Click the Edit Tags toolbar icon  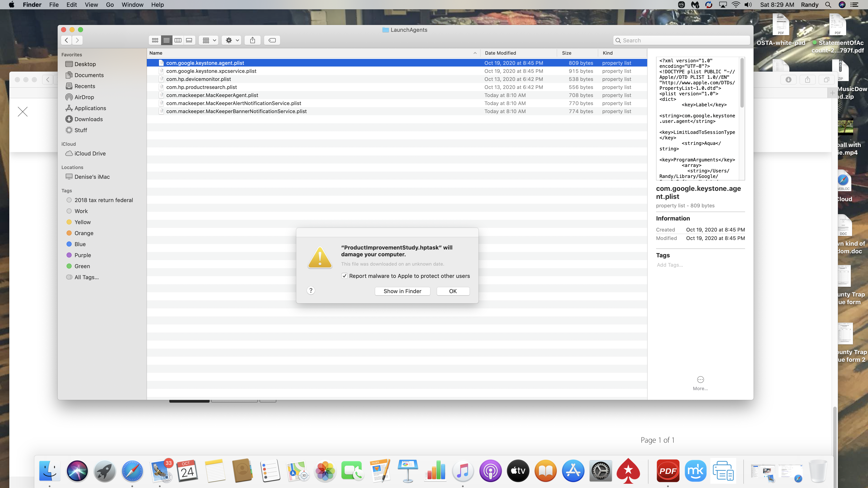(x=272, y=40)
